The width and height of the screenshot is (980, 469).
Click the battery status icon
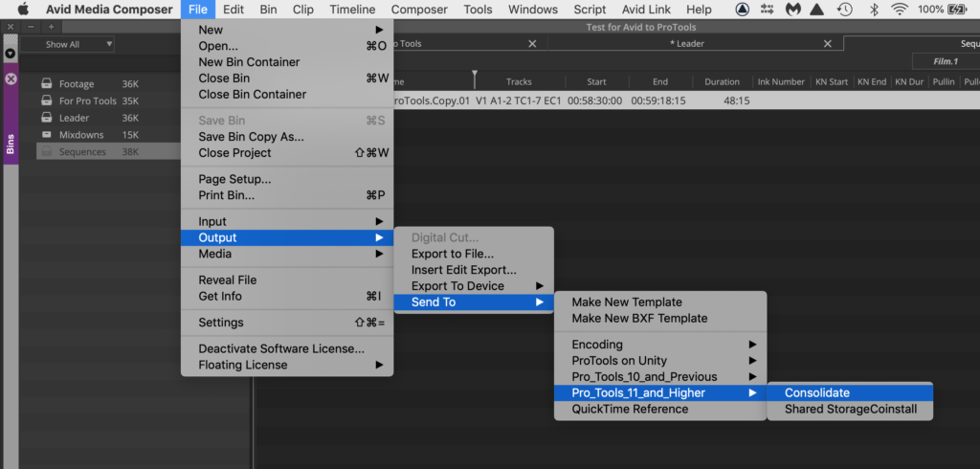coord(956,10)
